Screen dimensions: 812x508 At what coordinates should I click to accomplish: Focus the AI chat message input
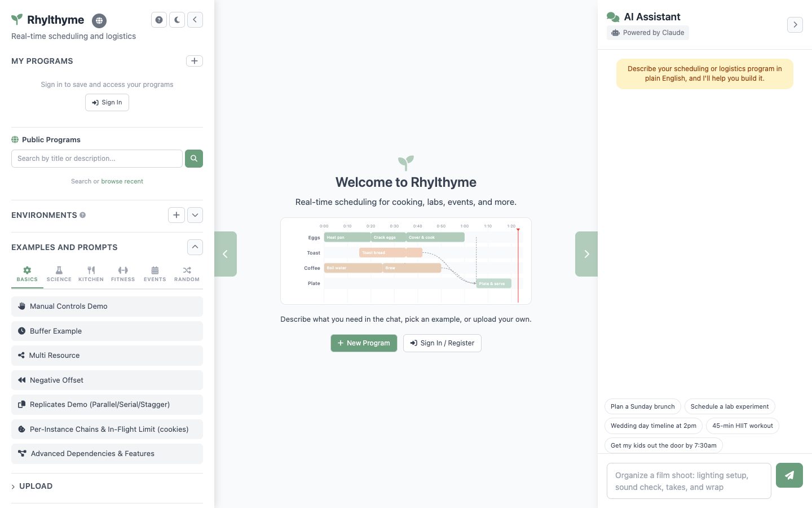click(x=689, y=481)
